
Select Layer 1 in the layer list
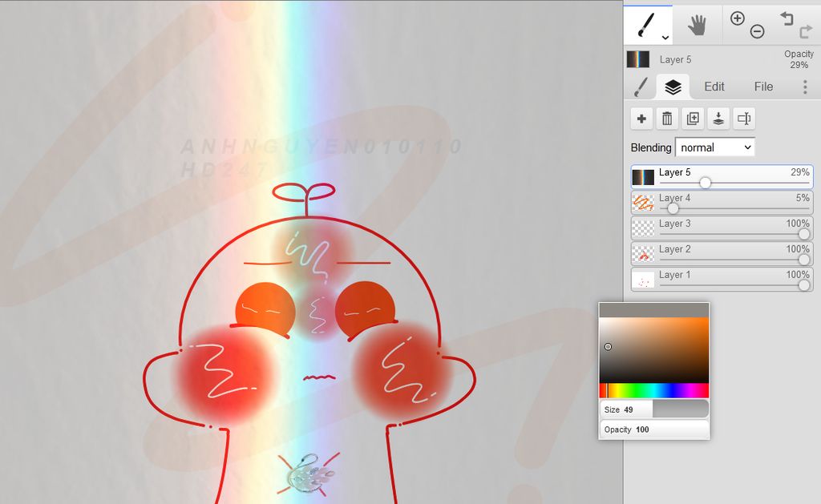(x=722, y=280)
